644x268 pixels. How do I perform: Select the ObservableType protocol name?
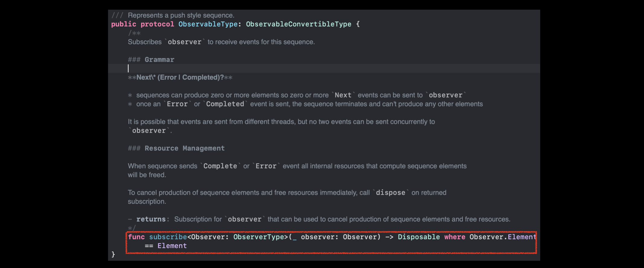[x=208, y=24]
